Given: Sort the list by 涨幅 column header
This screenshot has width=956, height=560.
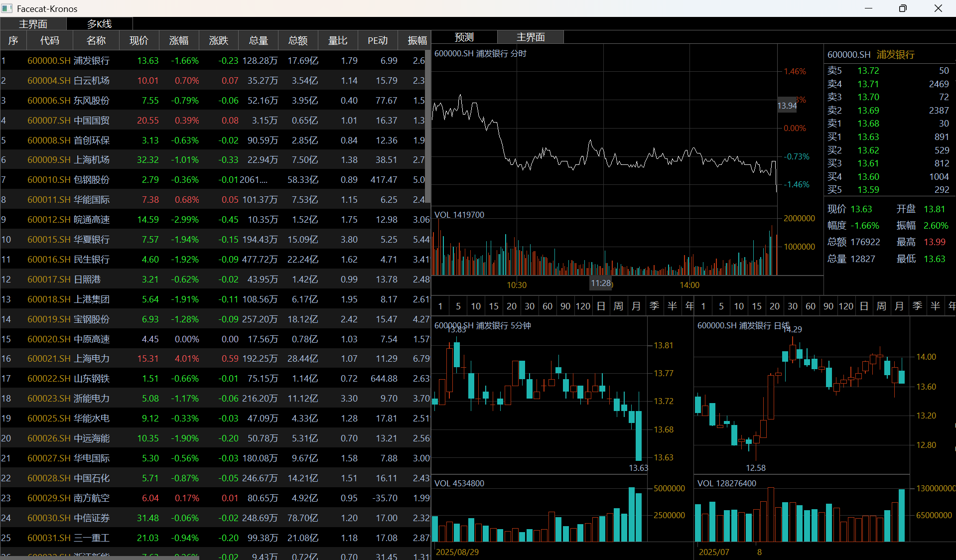Looking at the screenshot, I should [x=179, y=40].
